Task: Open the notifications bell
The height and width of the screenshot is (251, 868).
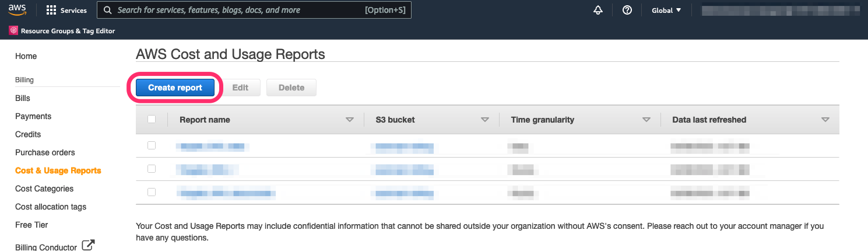Action: tap(598, 10)
